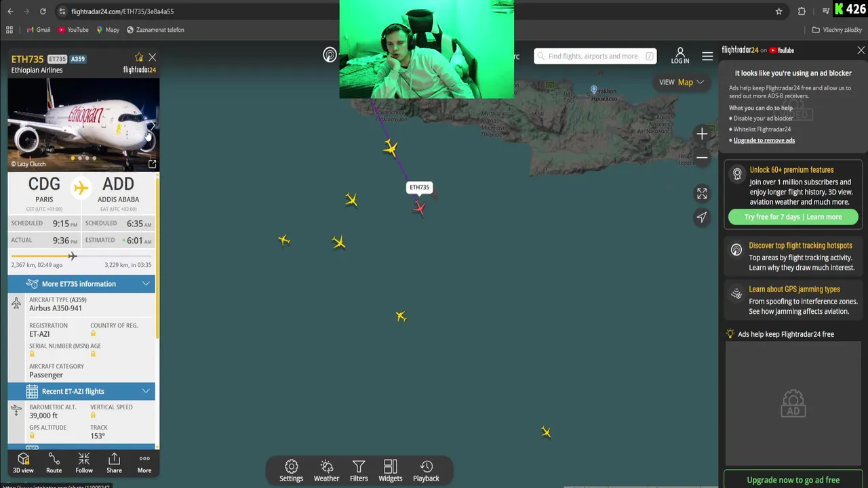This screenshot has height=488, width=868.
Task: Open YouTube bookmark
Action: [73, 30]
